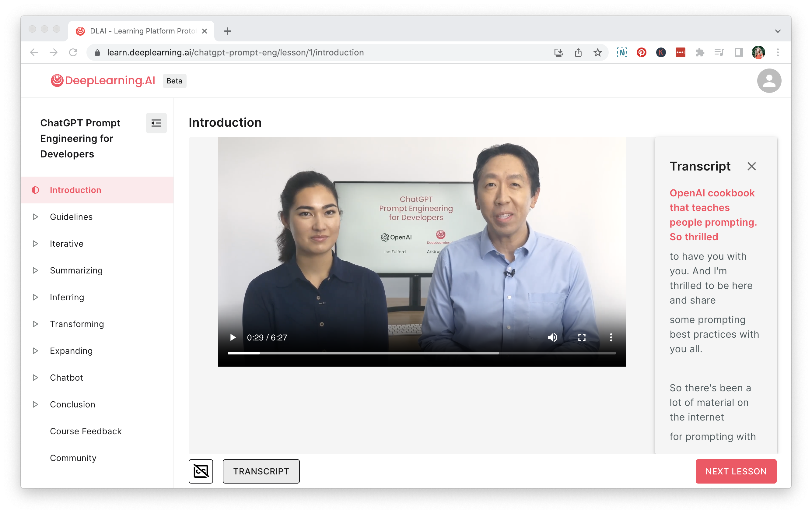Open the Extensions puzzle menu
This screenshot has height=514, width=812.
(x=700, y=52)
